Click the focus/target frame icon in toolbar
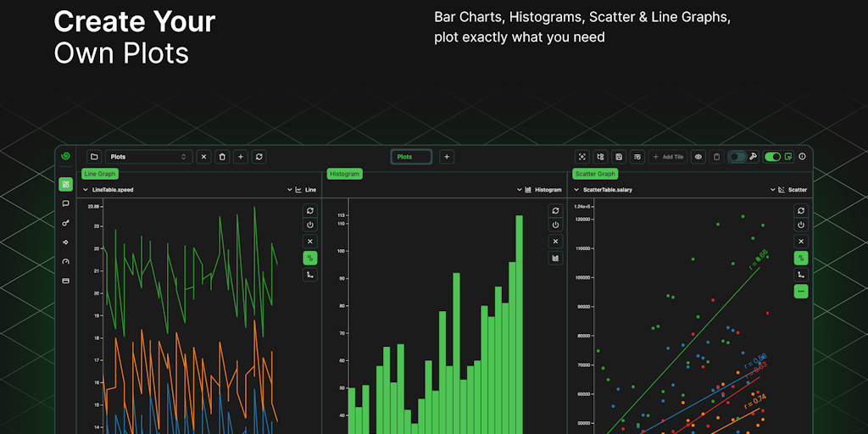 click(582, 157)
